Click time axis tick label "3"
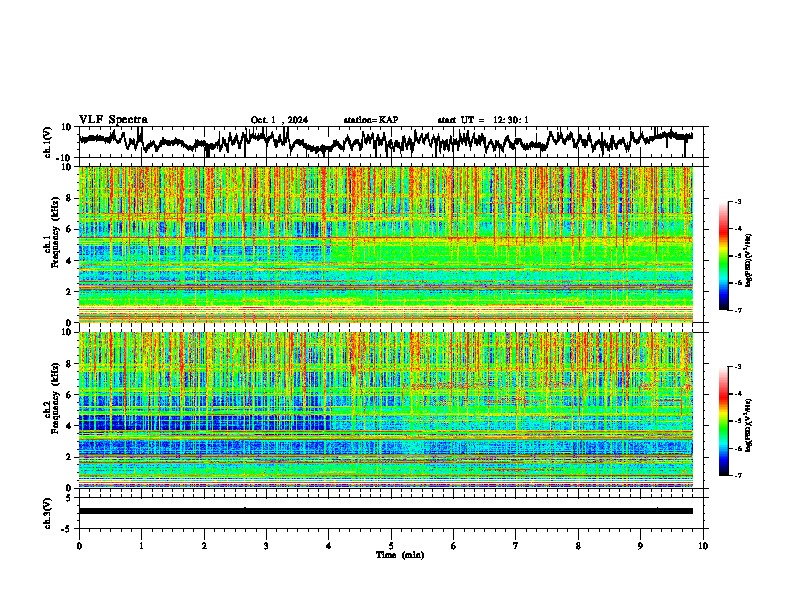Viewport: 792px width, 612px height. click(266, 546)
